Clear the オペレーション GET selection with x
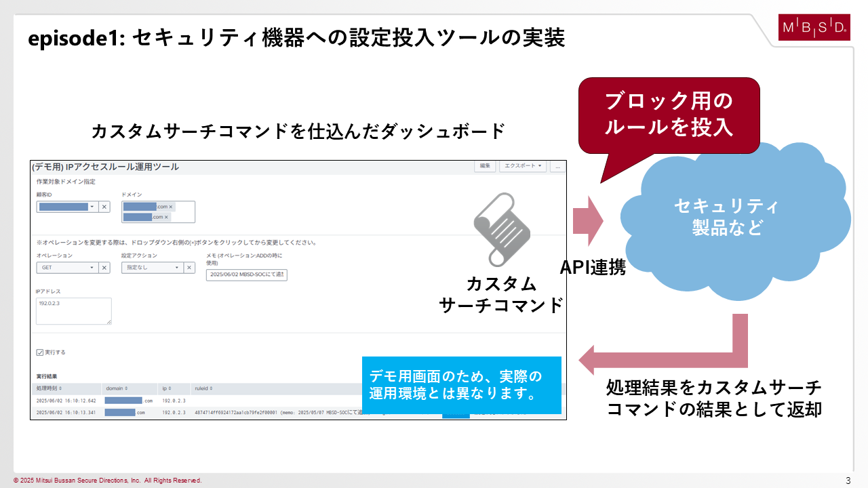This screenshot has width=868, height=488. 104,268
